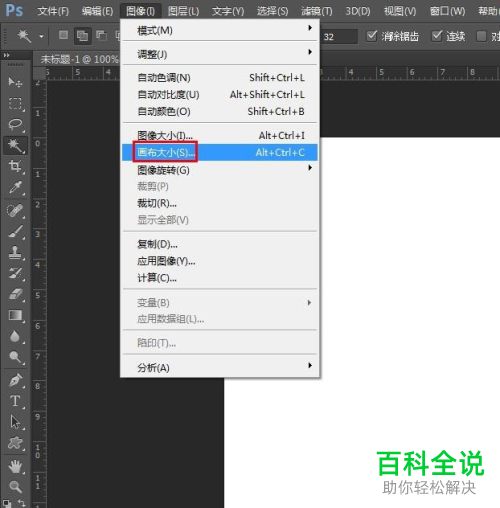
Task: Choose 应用图像(Y)... menu entry
Action: (x=220, y=261)
